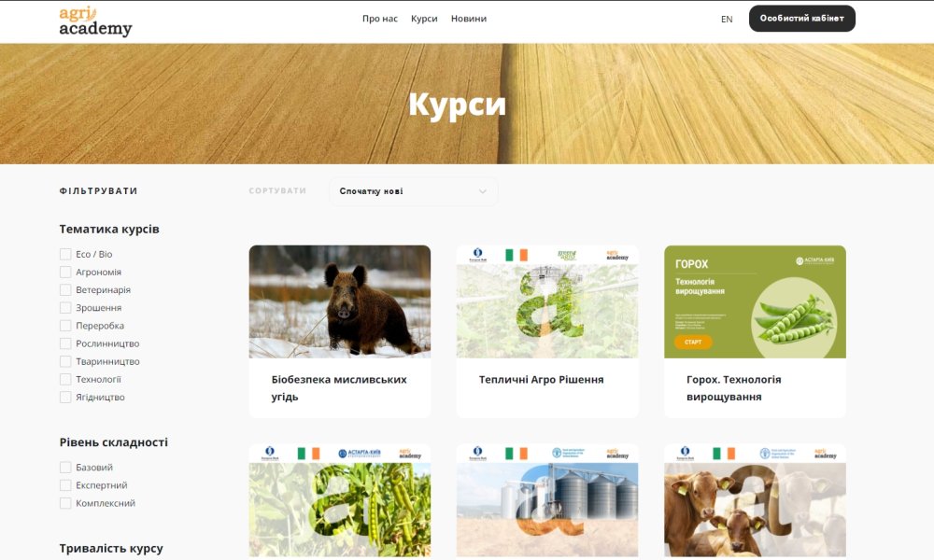Image resolution: width=934 pixels, height=560 pixels.
Task: Open the wild boar course thumbnail
Action: coord(340,301)
